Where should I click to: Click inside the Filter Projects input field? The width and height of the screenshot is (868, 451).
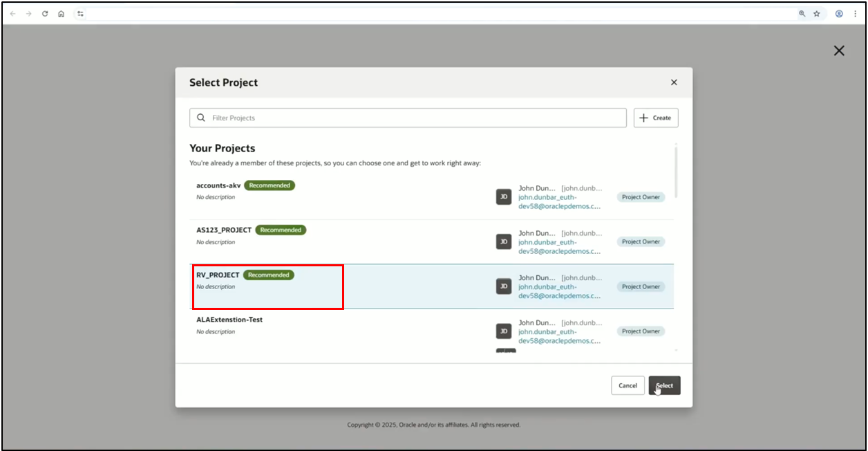pos(408,118)
